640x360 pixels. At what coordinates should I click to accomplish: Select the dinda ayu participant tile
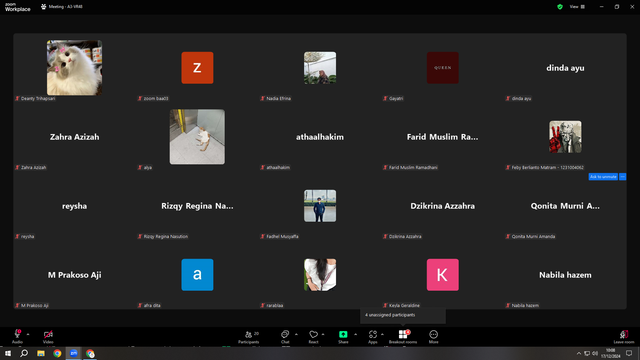(x=565, y=68)
